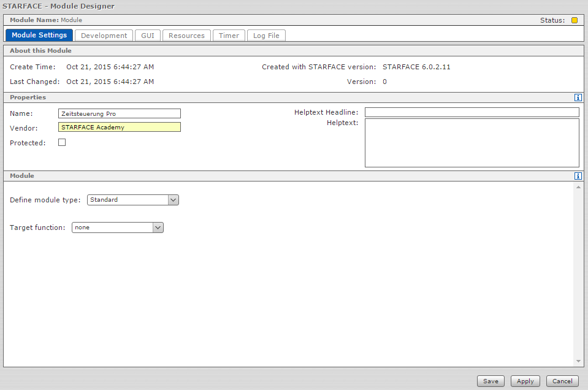This screenshot has width=588, height=390.
Task: Click the yellow Status indicator
Action: tap(575, 20)
